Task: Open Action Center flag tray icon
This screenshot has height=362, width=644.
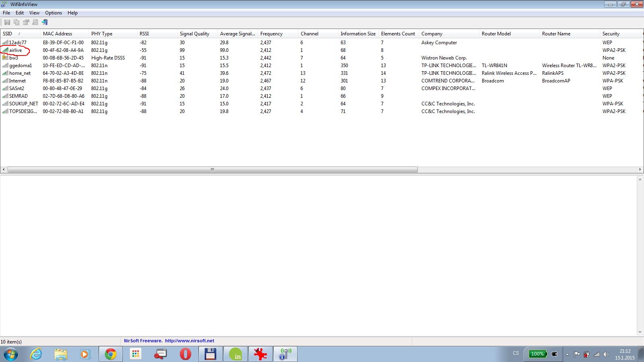Action: [x=577, y=354]
